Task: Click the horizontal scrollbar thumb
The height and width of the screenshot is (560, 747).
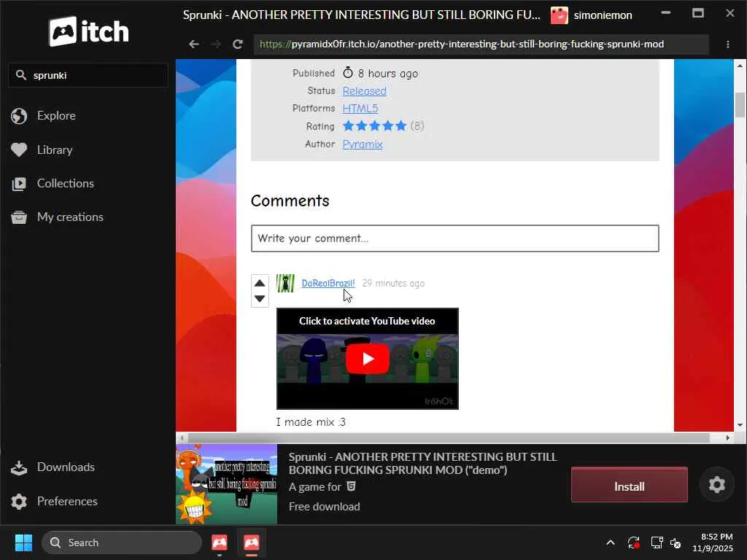Action: coord(449,437)
